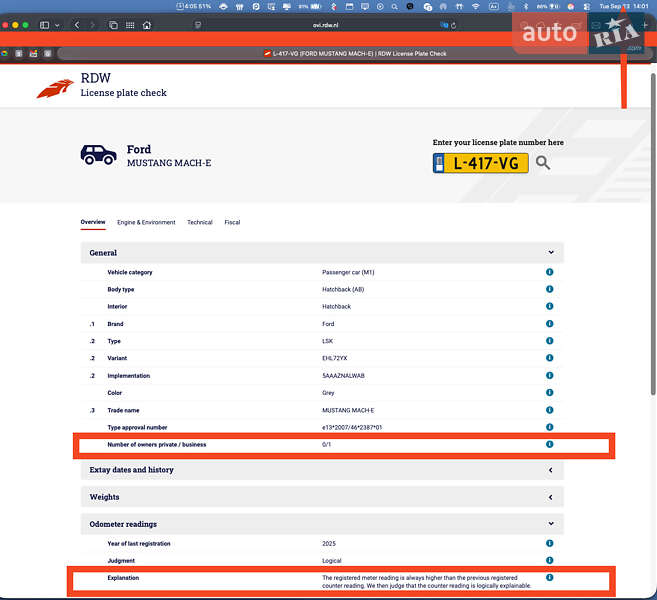The height and width of the screenshot is (600, 657).
Task: Open info for Type approval number
Action: pos(549,427)
